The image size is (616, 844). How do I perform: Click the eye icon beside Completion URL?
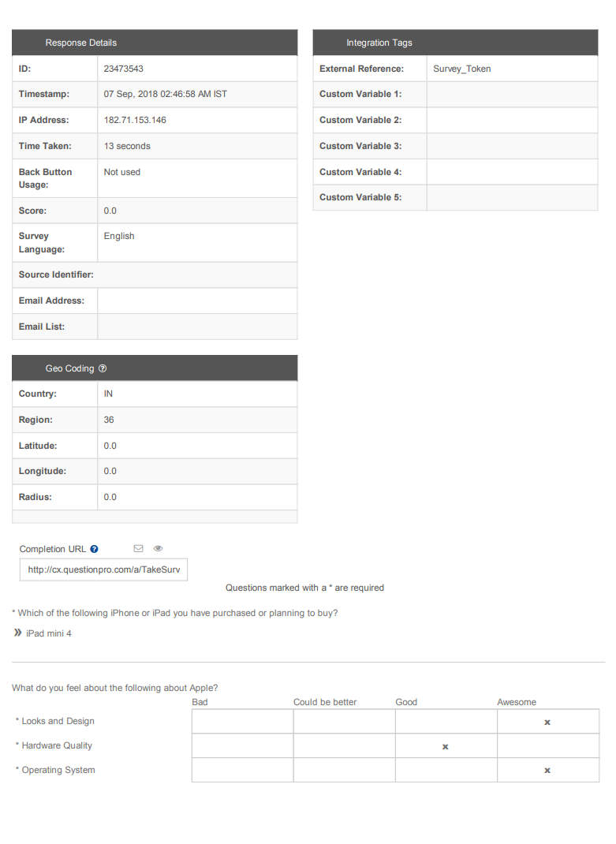click(x=158, y=547)
